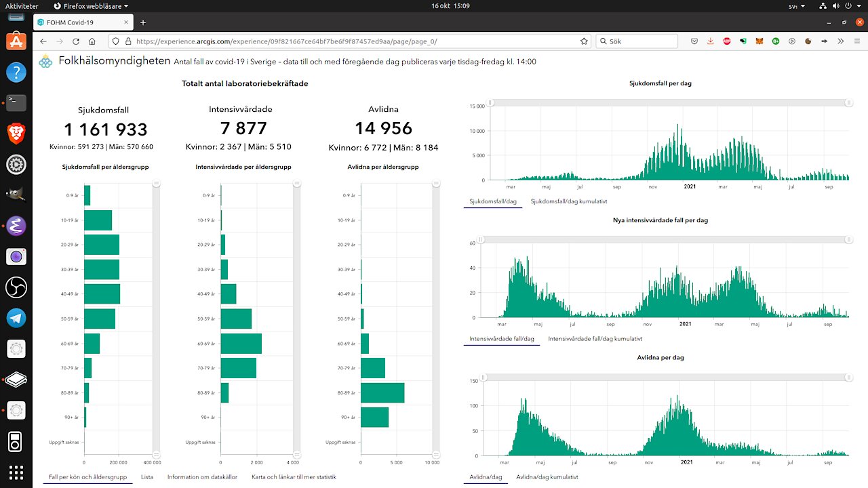Image resolution: width=868 pixels, height=488 pixels.
Task: Launch Brave browser from the dock
Action: 16,134
